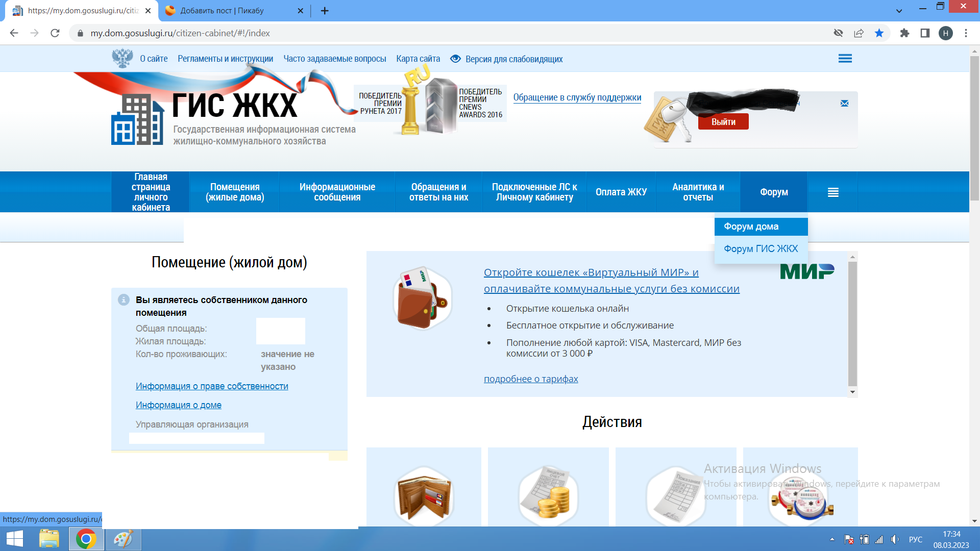Open Paint from the taskbar
The height and width of the screenshot is (551, 980).
[123, 539]
